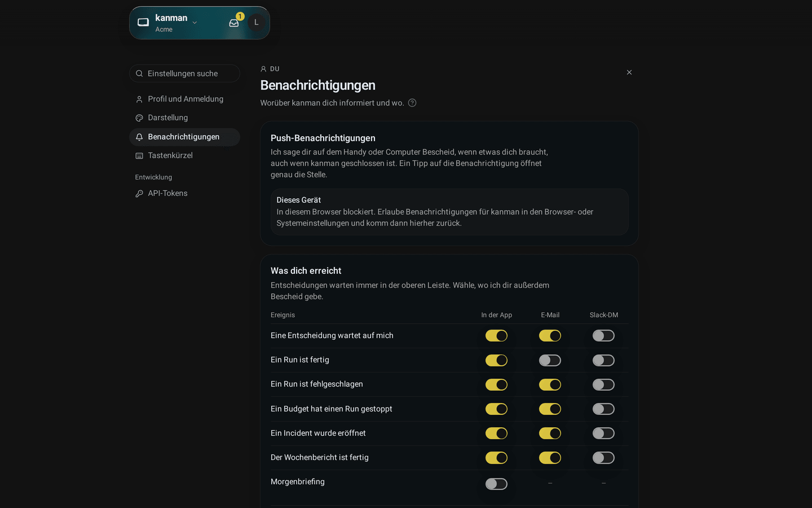Disable in-app alert for Incident wurde eröffnet

coord(496,433)
